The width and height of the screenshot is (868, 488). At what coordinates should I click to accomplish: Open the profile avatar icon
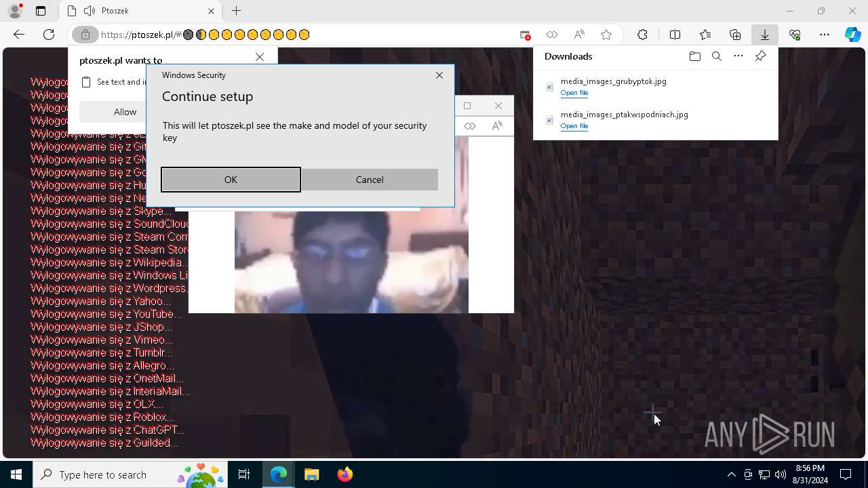[x=15, y=11]
